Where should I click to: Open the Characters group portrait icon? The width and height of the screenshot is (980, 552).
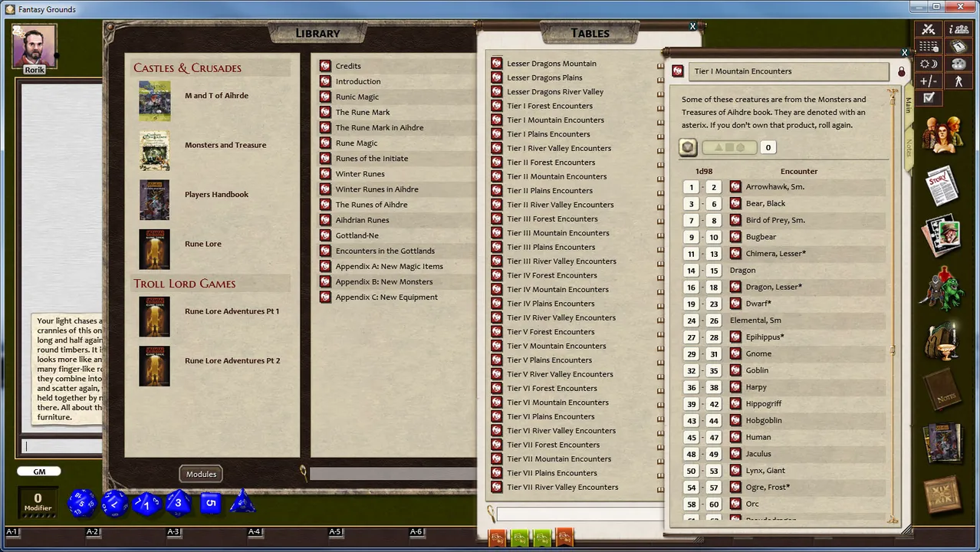tap(942, 135)
